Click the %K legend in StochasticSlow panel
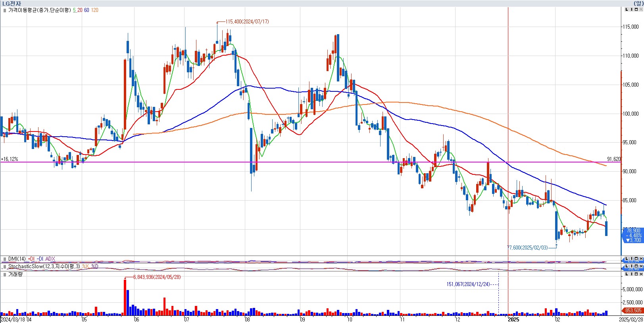Screen dimensions: 644x323 coord(86,267)
